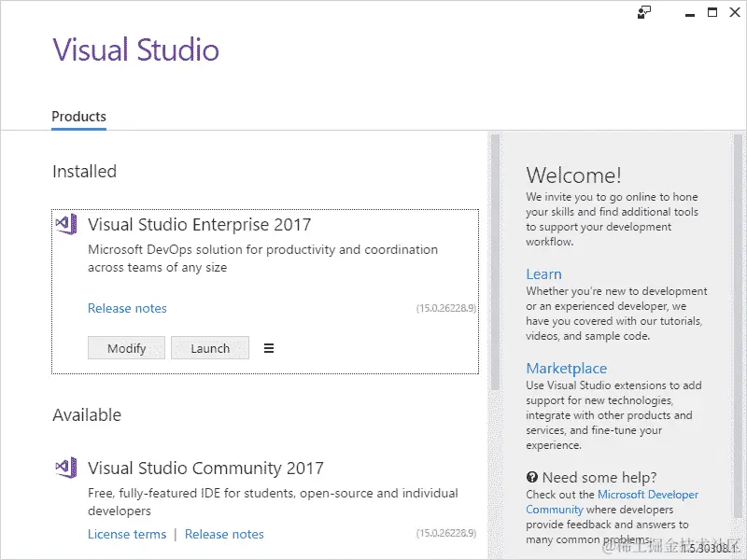Click the Visual Studio Community 2017 title

click(205, 469)
